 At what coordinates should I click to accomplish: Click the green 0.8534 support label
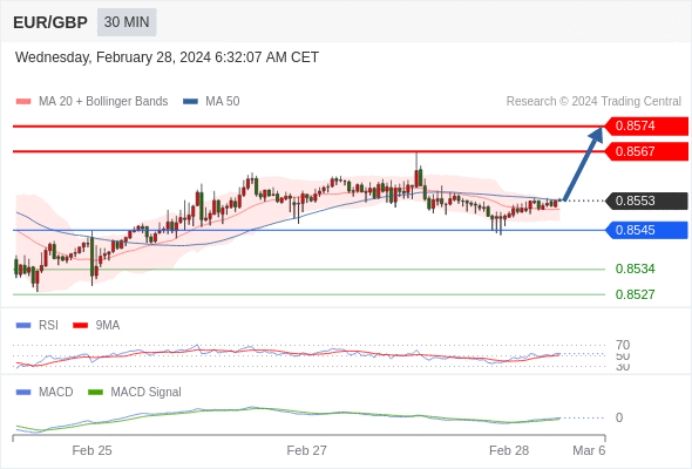tap(635, 269)
